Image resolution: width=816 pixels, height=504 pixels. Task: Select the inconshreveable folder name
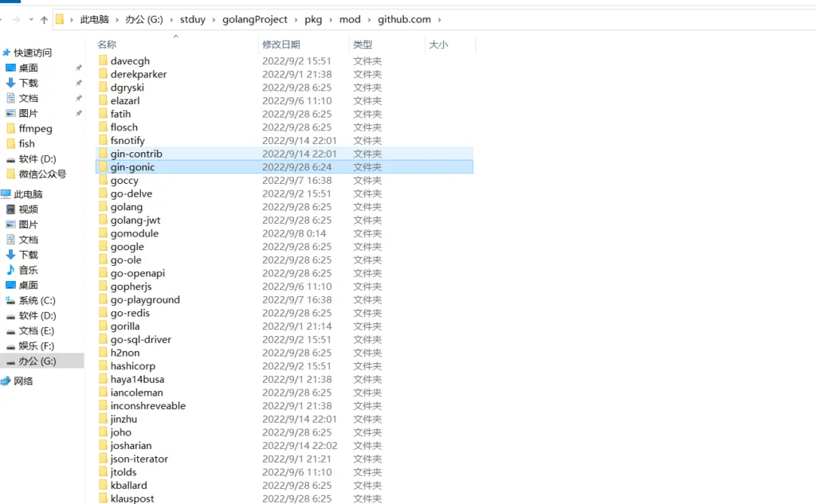click(x=147, y=406)
